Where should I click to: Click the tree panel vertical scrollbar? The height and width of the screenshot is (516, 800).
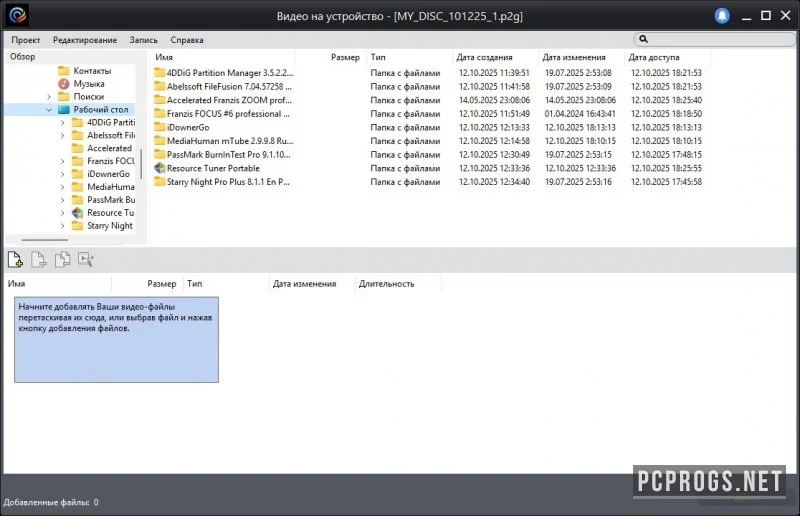pos(141,163)
